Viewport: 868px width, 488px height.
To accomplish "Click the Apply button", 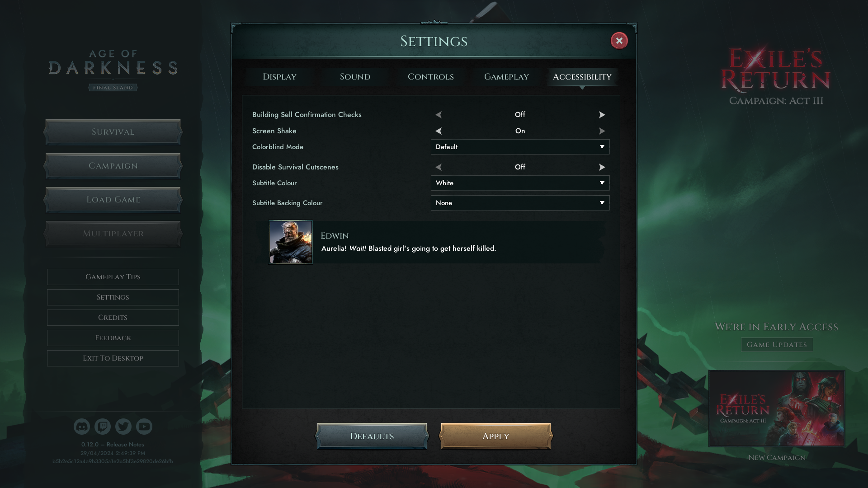I will coord(496,436).
